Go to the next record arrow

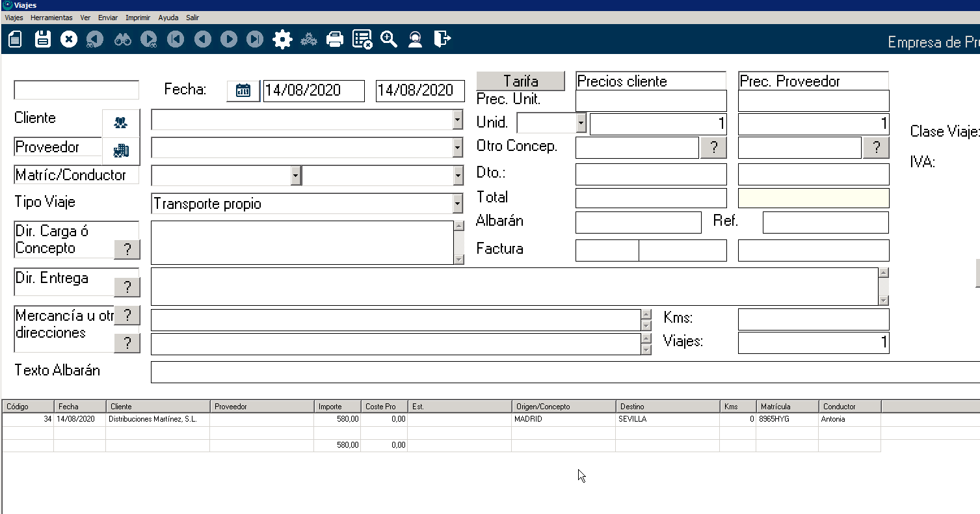click(x=229, y=40)
